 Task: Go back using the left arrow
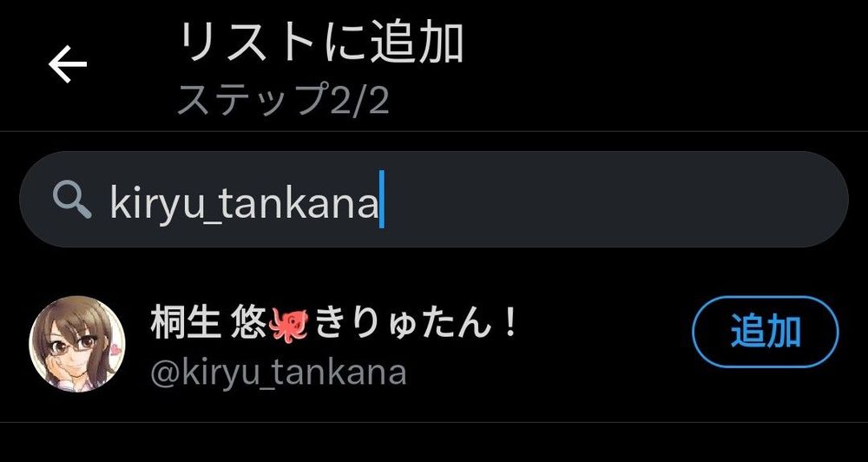click(x=68, y=64)
